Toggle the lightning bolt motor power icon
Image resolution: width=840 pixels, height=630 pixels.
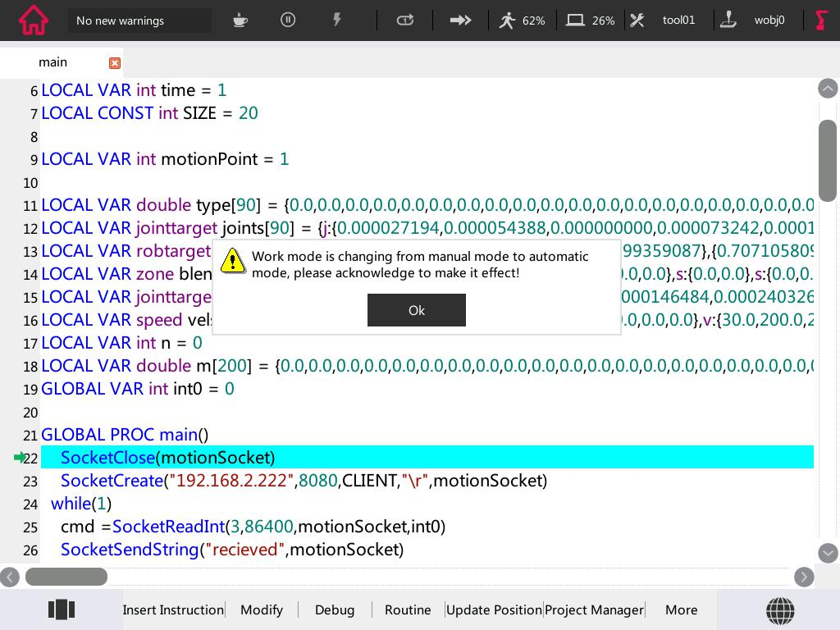click(x=336, y=20)
